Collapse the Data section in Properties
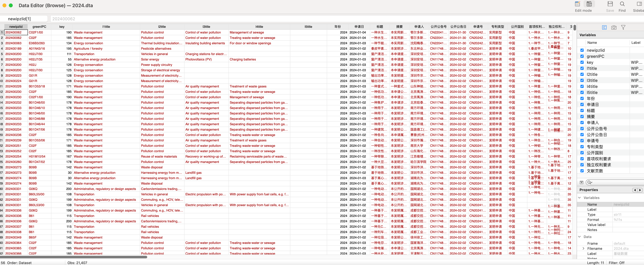 click(x=580, y=237)
